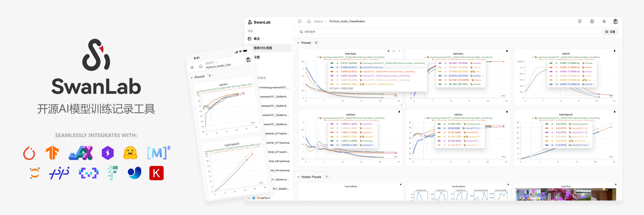Unpin the train/loss chart
The image size is (644, 215).
[x=388, y=51]
